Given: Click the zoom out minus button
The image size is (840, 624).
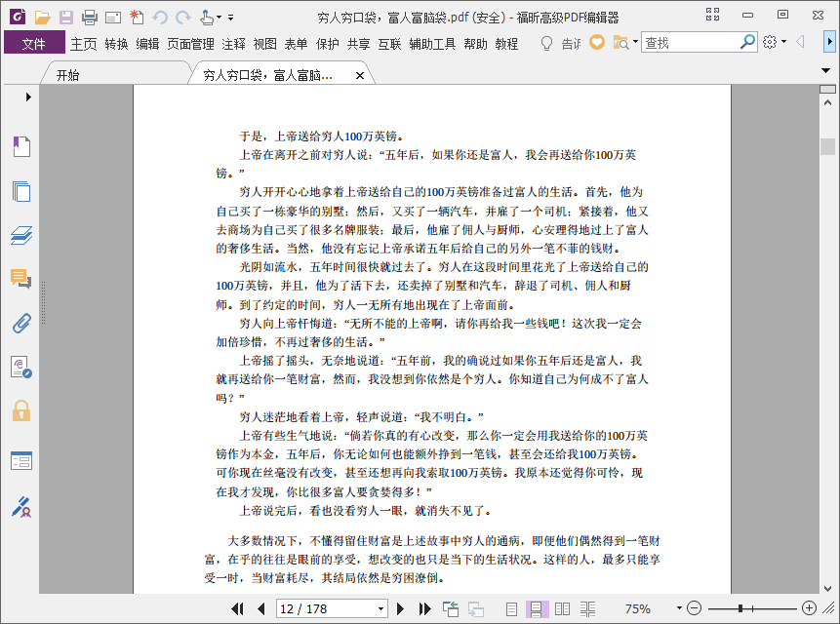Looking at the screenshot, I should (x=695, y=608).
